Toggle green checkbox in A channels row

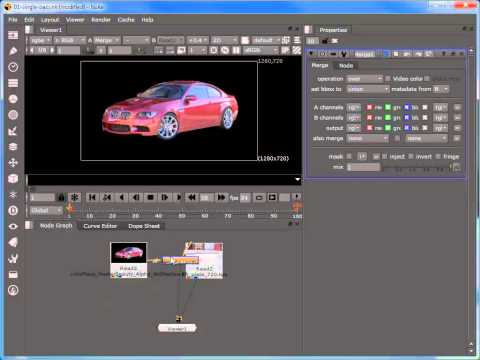[388, 107]
